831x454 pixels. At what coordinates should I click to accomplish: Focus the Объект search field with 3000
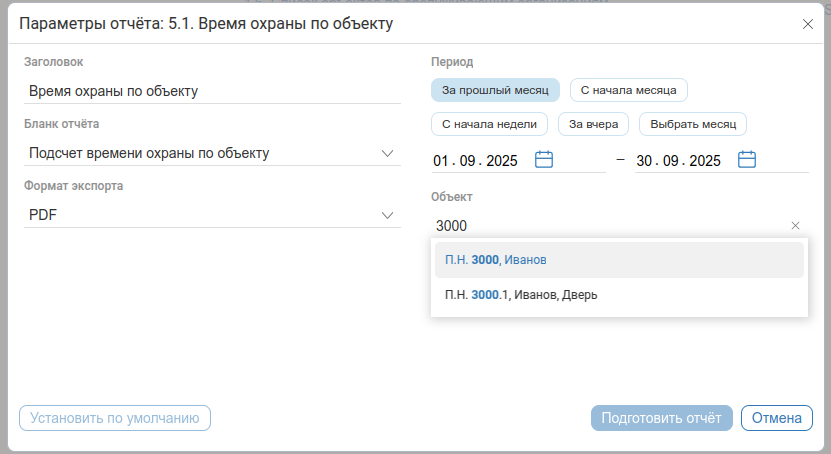point(600,226)
